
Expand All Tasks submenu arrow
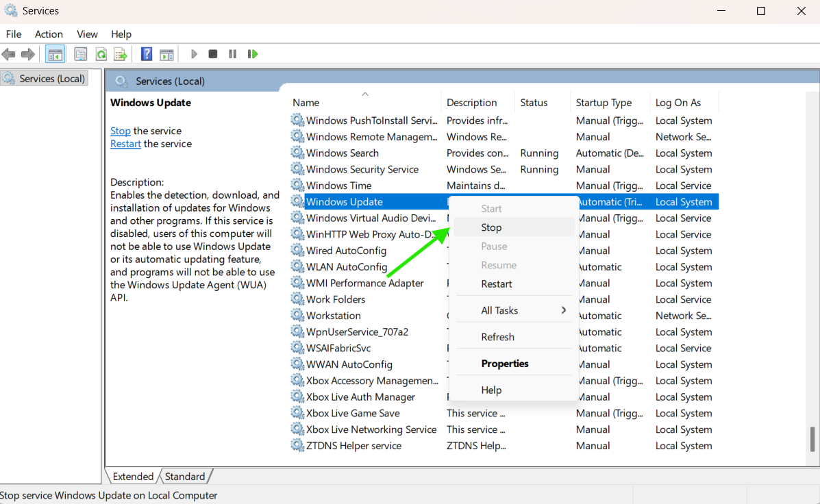[x=563, y=310]
